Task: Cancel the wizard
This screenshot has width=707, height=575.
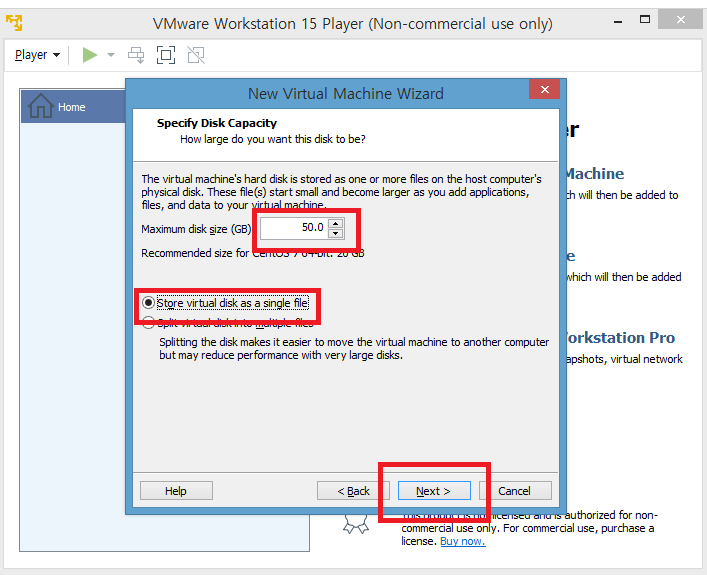Action: click(x=515, y=491)
